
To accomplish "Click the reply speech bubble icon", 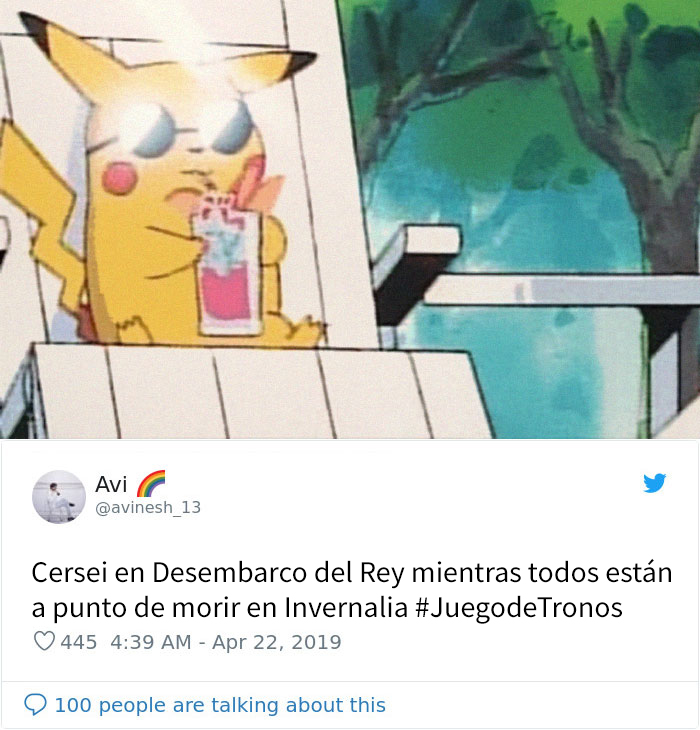I will click(x=35, y=704).
